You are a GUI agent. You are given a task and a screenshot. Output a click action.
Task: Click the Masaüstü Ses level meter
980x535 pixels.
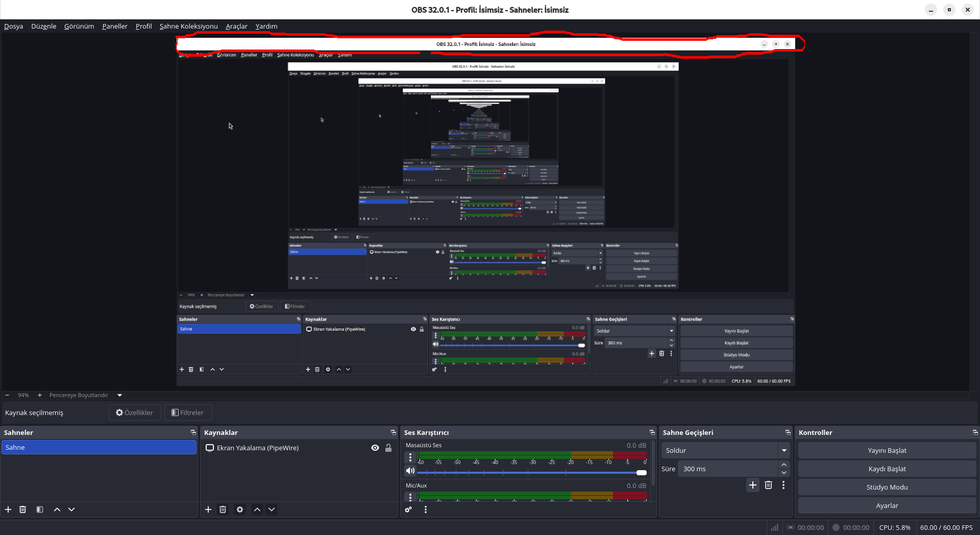pos(532,455)
